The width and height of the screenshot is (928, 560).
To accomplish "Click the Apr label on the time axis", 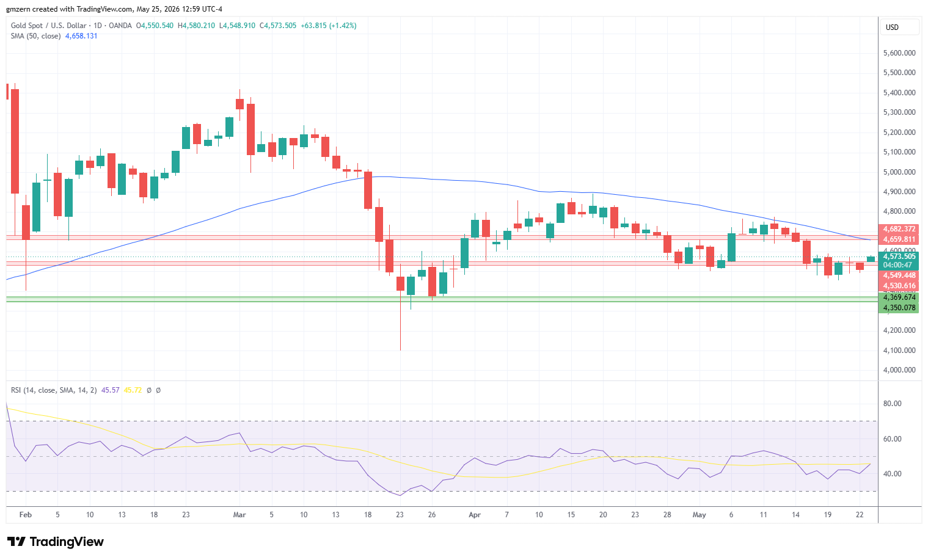I will [x=475, y=515].
